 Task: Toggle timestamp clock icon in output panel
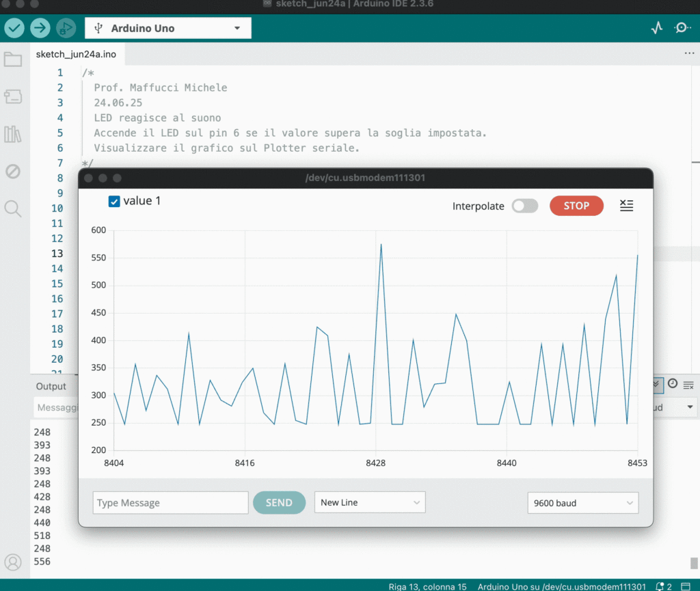click(673, 384)
